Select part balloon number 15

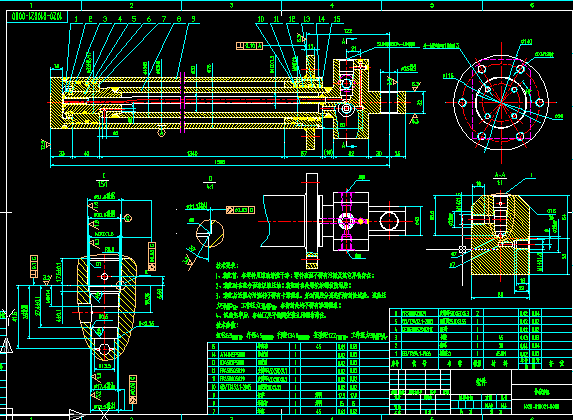(337, 19)
